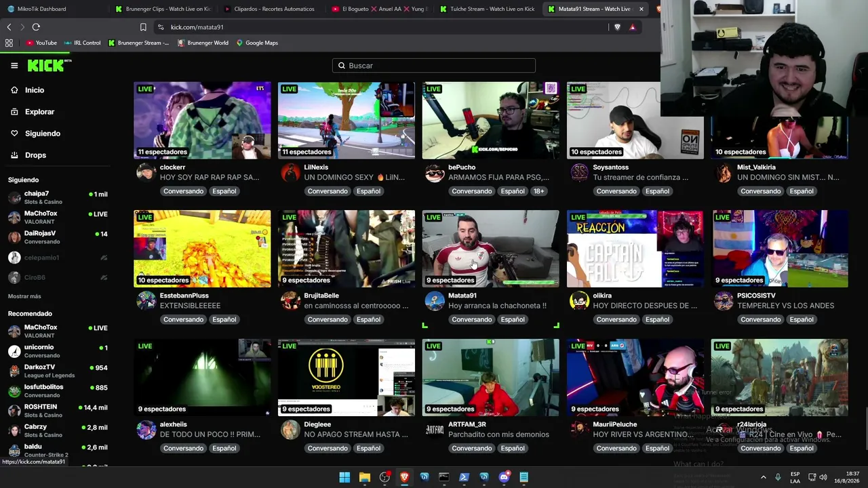Viewport: 868px width, 488px height.
Task: Open MauriiPeluche's live stream thumbnail
Action: pos(635,378)
